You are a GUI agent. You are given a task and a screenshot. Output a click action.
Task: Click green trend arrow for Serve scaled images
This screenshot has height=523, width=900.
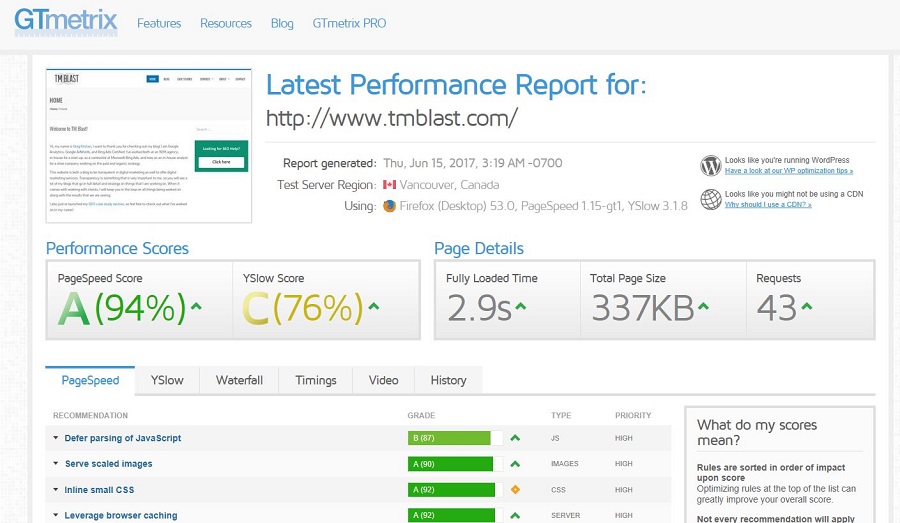point(515,464)
